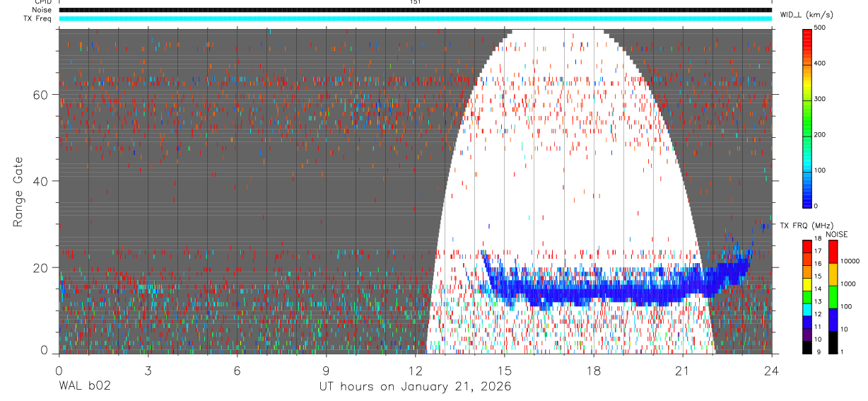Click the NOISE color scale bar

tap(833, 296)
